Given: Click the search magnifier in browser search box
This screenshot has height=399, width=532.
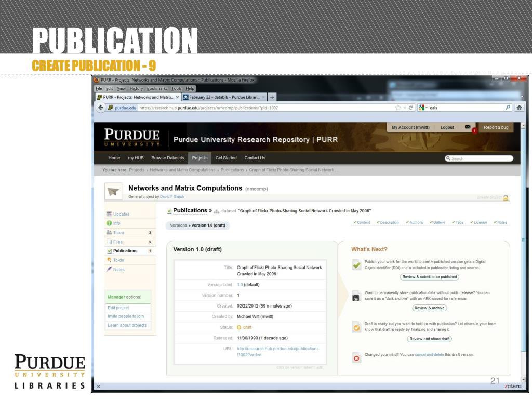Looking at the screenshot, I should (x=508, y=108).
